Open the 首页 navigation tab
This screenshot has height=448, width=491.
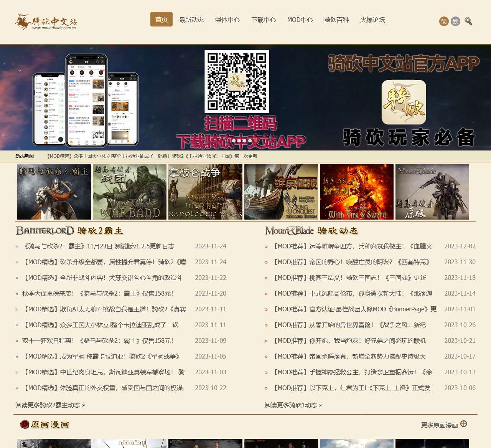161,20
